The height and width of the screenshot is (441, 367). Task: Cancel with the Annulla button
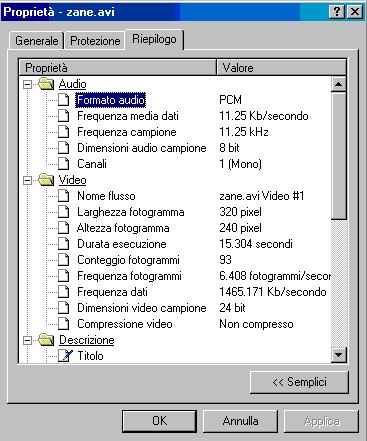(240, 421)
